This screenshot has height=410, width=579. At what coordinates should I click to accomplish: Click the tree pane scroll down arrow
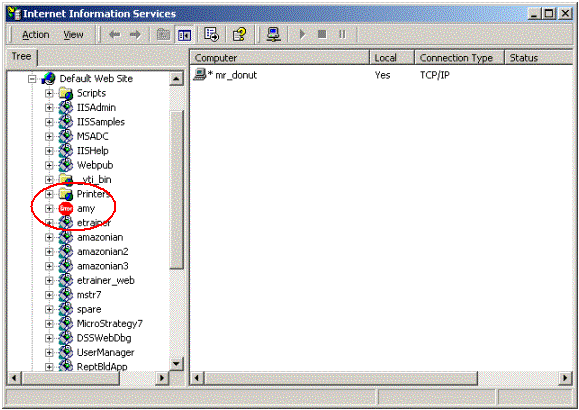(x=177, y=364)
